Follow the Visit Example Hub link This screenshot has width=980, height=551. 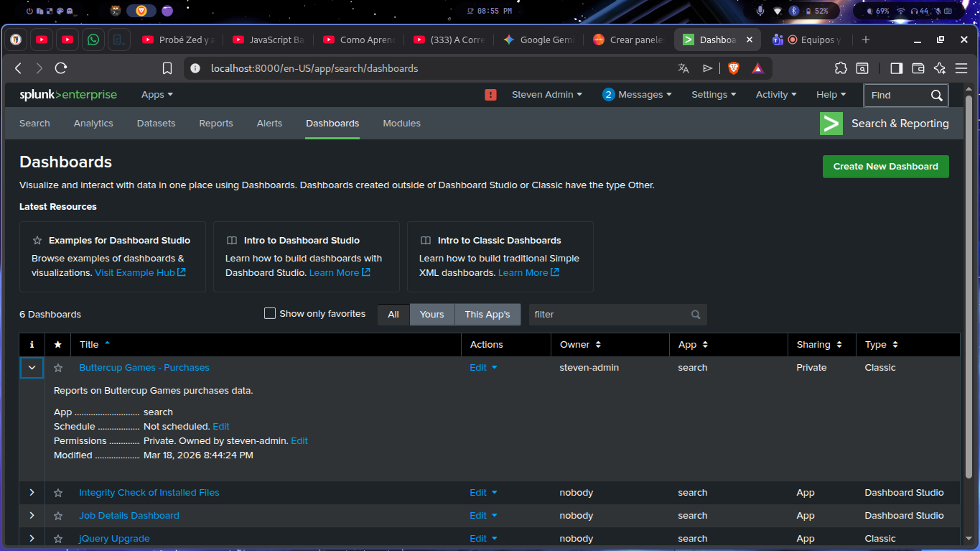coord(136,272)
